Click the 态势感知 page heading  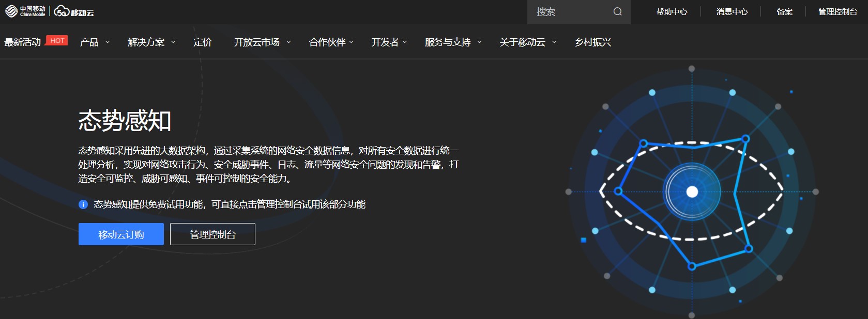125,121
